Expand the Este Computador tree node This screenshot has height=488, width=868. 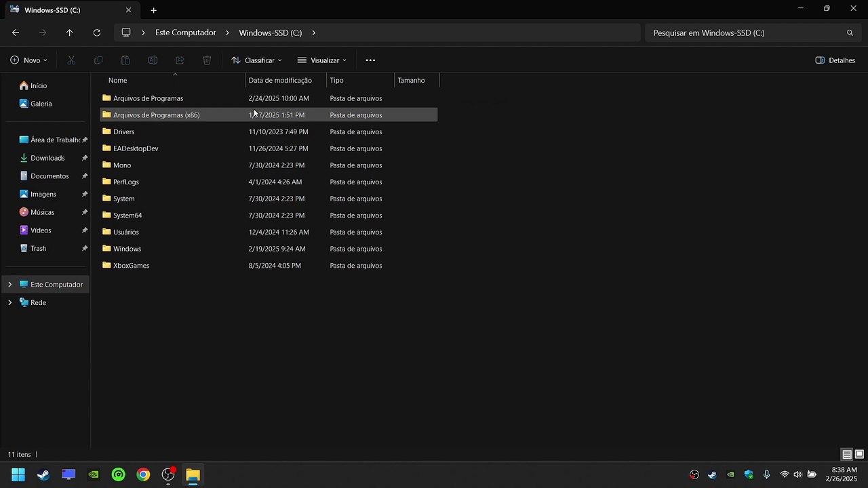click(x=9, y=285)
